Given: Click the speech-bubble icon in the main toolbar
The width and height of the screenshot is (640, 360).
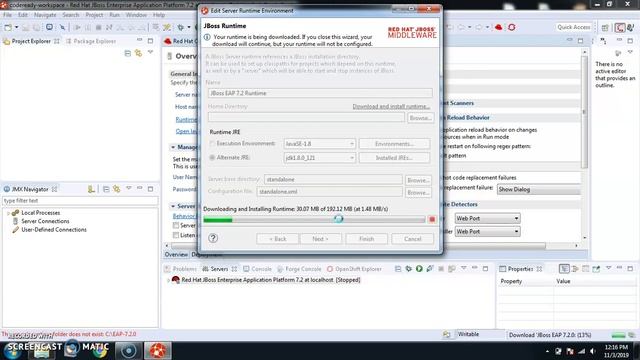Looking at the screenshot, I should coord(49,27).
